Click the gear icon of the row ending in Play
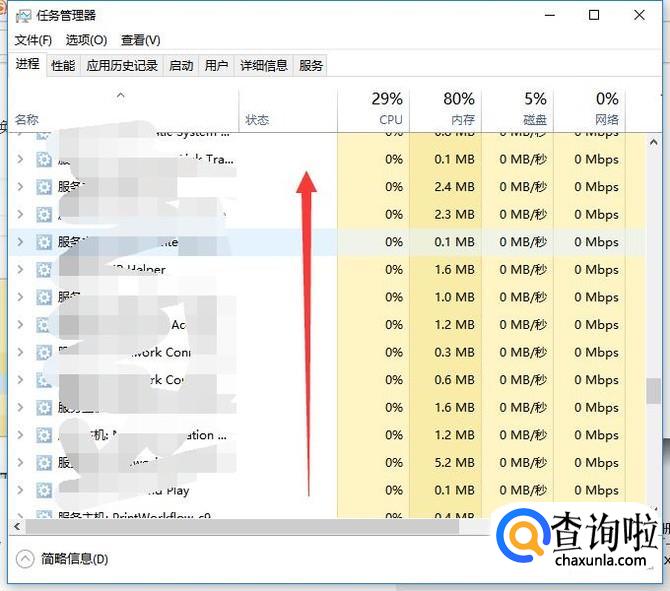This screenshot has width=670, height=591. pyautogui.click(x=44, y=490)
